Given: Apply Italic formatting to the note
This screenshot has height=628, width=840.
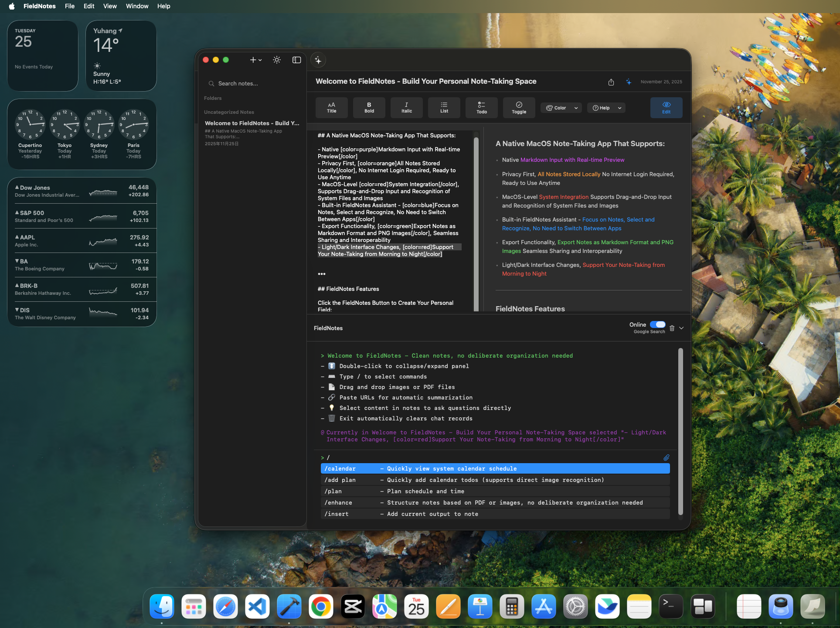Looking at the screenshot, I should (406, 108).
